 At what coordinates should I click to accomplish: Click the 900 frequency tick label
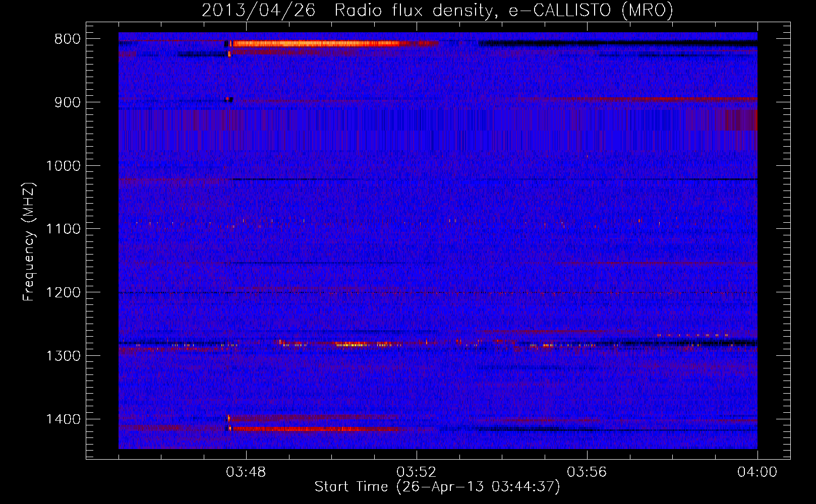68,102
